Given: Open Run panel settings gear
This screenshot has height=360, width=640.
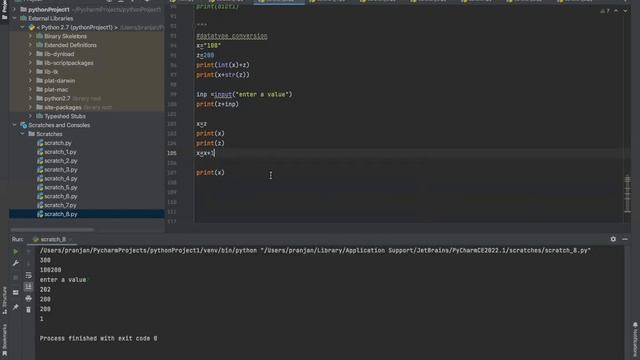Looking at the screenshot, I should [x=613, y=239].
